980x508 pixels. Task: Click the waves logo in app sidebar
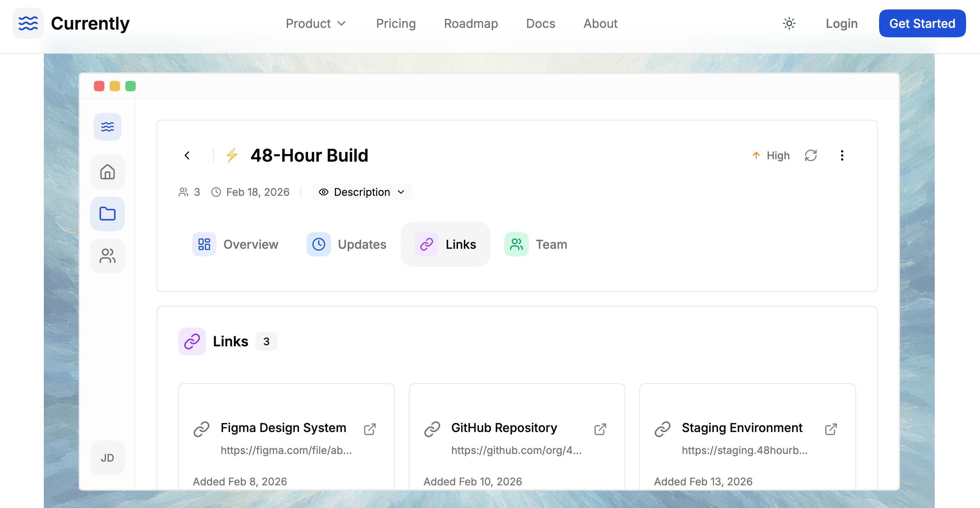pyautogui.click(x=107, y=127)
